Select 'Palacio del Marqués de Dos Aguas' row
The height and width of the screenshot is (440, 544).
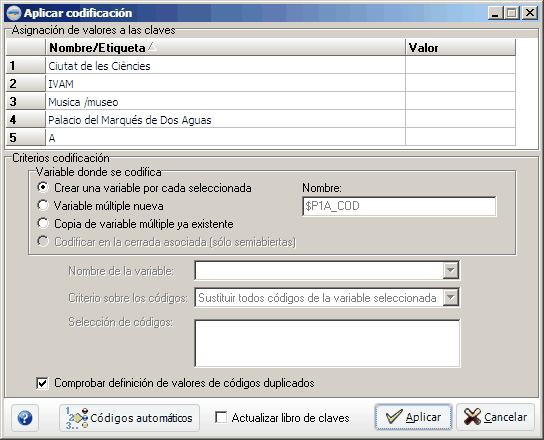pyautogui.click(x=226, y=120)
